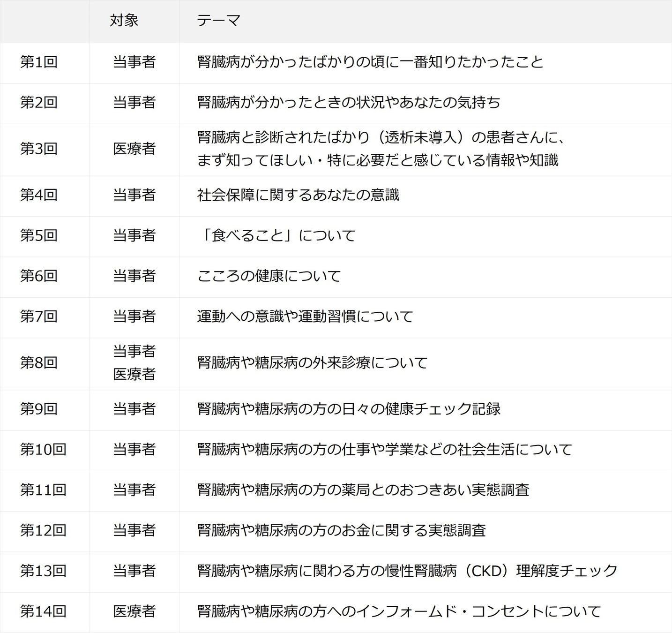Select the CKD 理解度チェック theme
The width and height of the screenshot is (672, 633).
tap(407, 571)
